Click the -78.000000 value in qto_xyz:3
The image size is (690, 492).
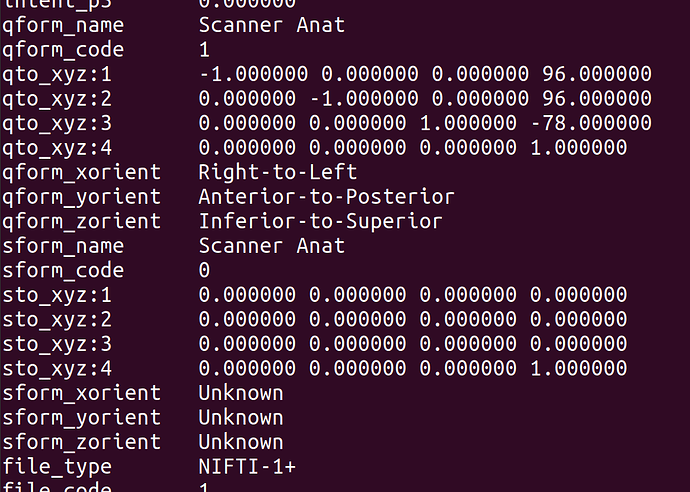tap(591, 123)
